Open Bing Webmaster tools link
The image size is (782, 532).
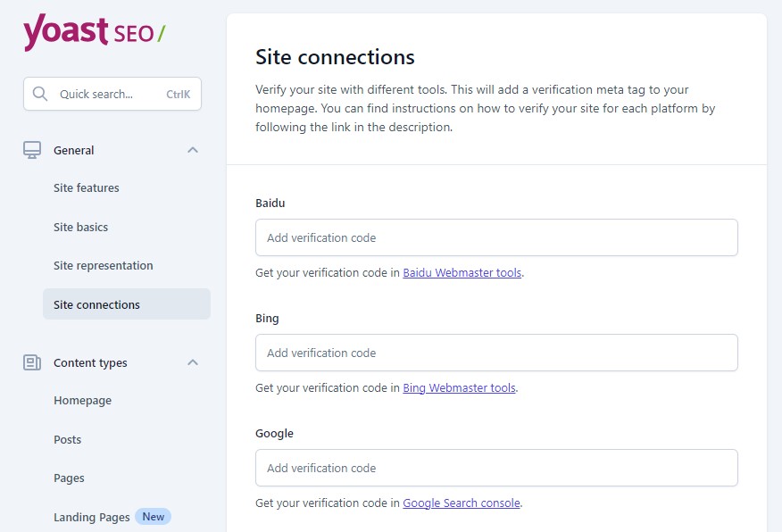click(x=459, y=388)
